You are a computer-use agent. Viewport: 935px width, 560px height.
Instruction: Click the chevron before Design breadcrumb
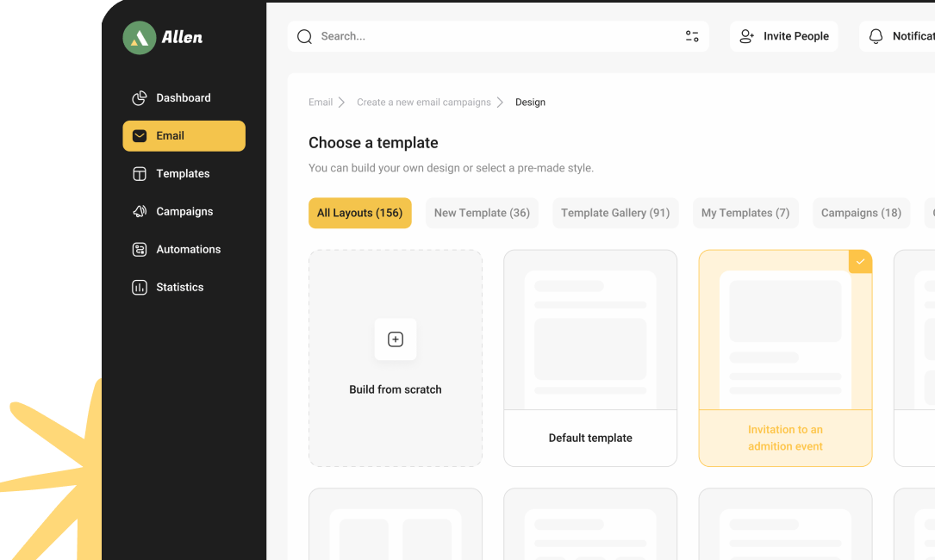point(500,103)
